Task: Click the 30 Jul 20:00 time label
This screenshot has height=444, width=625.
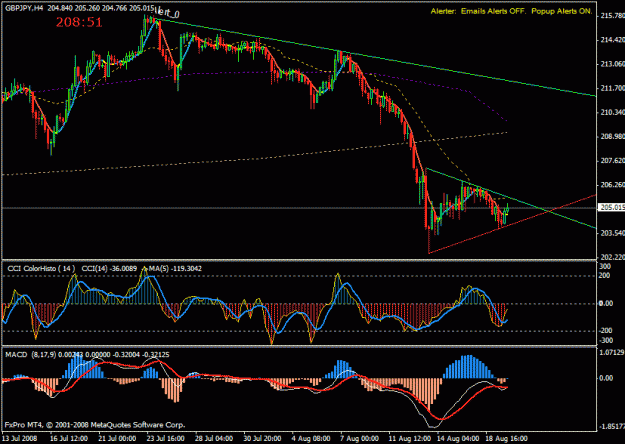Action: (262, 438)
